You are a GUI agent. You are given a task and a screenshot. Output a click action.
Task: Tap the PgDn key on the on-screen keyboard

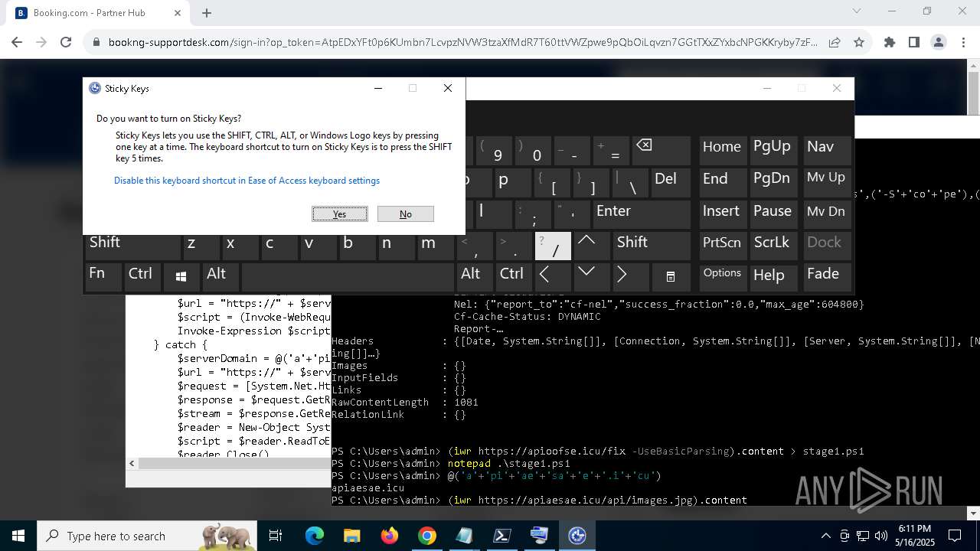(773, 182)
